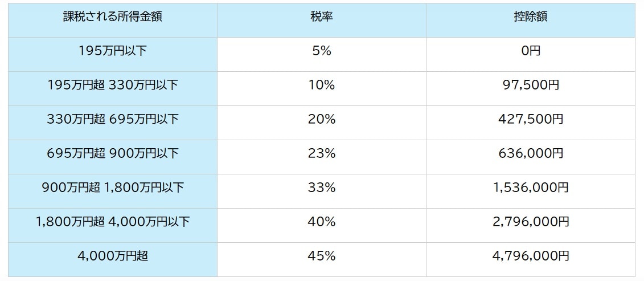The height and width of the screenshot is (281, 644).
Task: Click the 5% tax rate cell
Action: click(x=322, y=51)
